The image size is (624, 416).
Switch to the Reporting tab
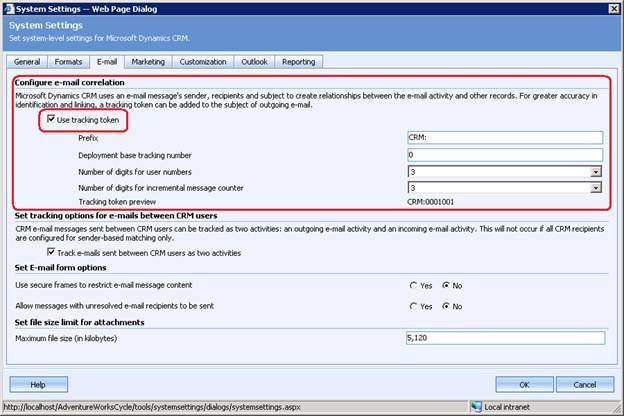pos(298,62)
